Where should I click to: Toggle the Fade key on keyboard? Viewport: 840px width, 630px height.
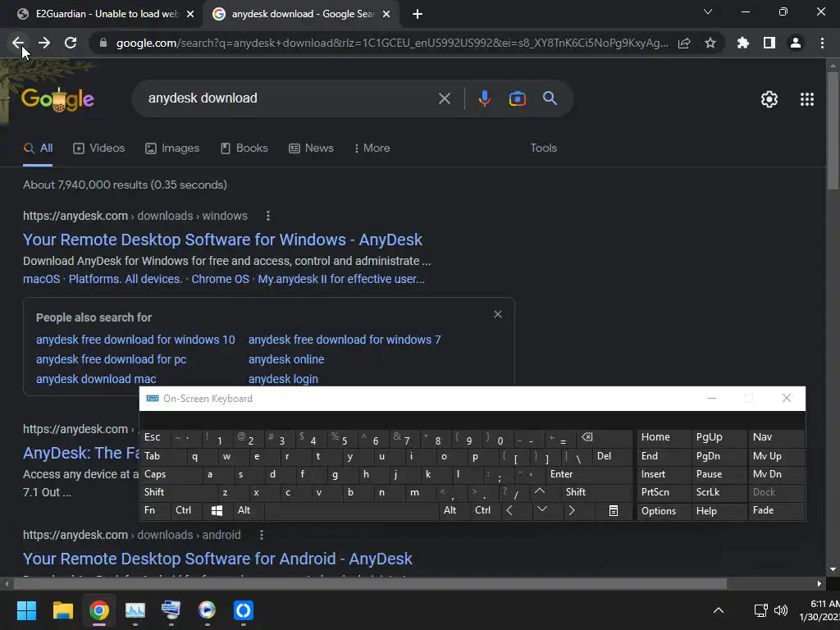click(776, 510)
